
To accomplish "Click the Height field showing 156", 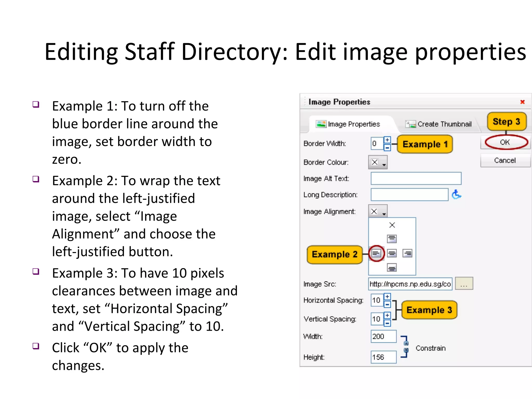I will 383,357.
